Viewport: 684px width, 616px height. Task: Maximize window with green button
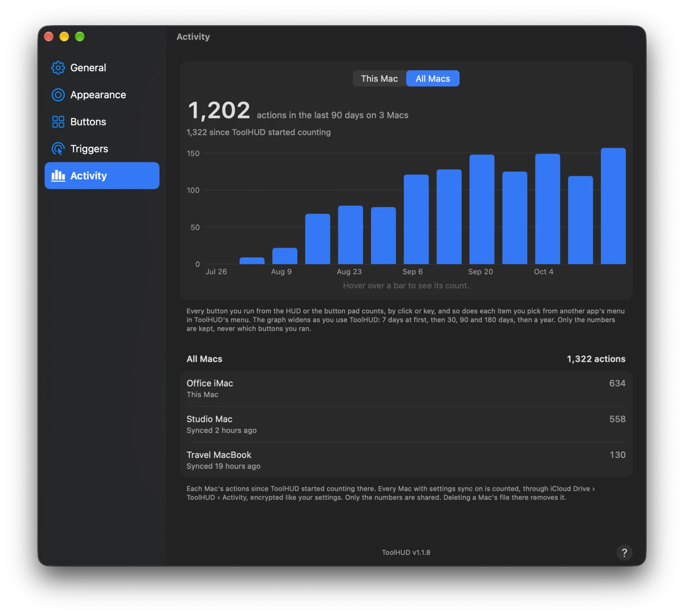(80, 37)
